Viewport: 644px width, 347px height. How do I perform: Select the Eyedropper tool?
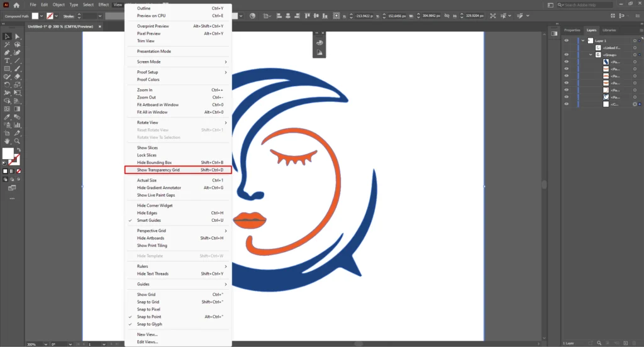click(7, 117)
